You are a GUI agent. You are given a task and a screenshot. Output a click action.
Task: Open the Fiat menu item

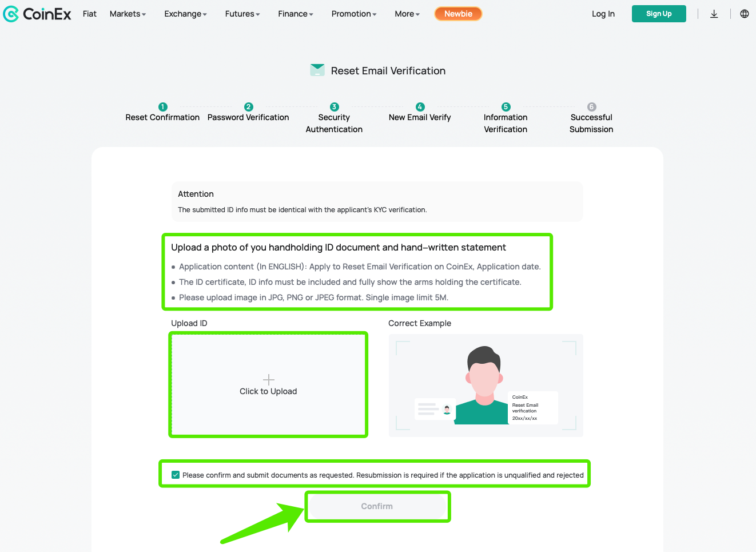(90, 14)
